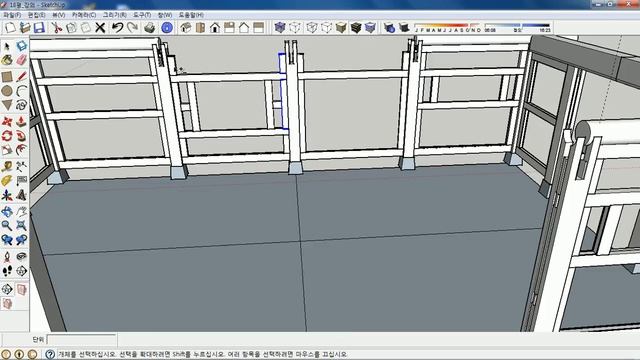The width and height of the screenshot is (640, 360).
Task: Redo the undone action
Action: (x=132, y=28)
